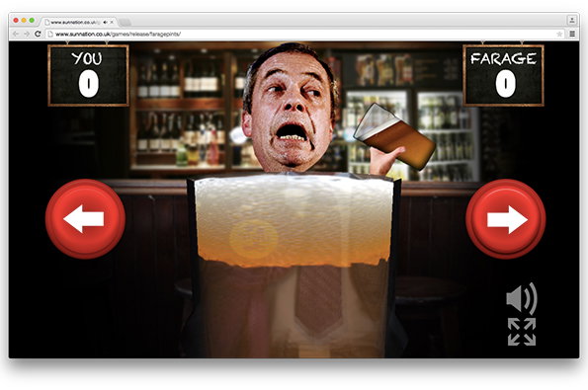Click the small pint glass in Farage's hand
The image size is (588, 390).
[394, 136]
